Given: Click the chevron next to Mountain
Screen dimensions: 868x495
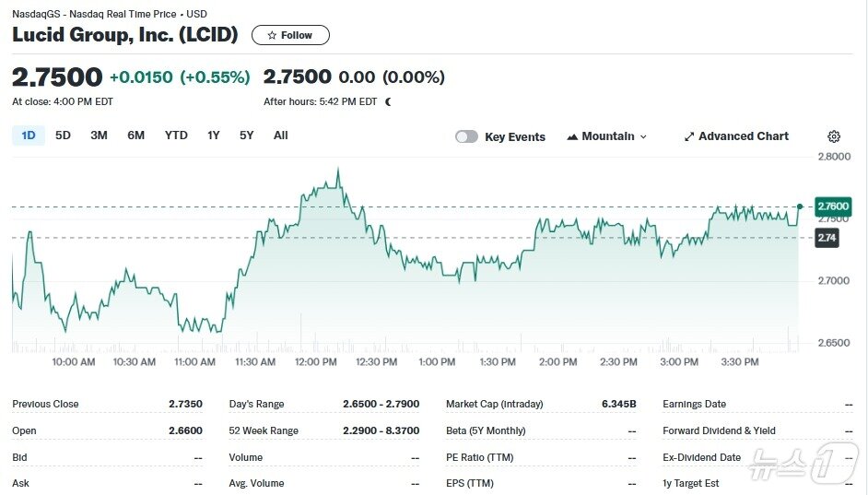Looking at the screenshot, I should 643,136.
